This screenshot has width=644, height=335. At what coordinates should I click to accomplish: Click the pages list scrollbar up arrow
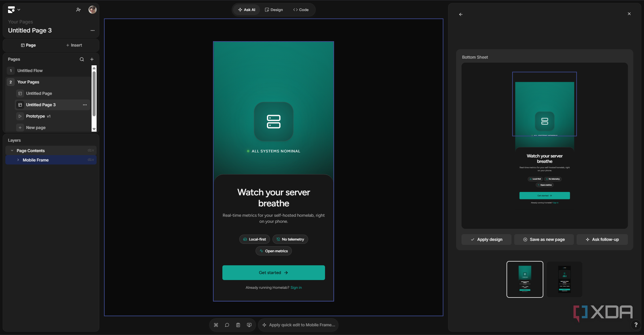tap(94, 68)
